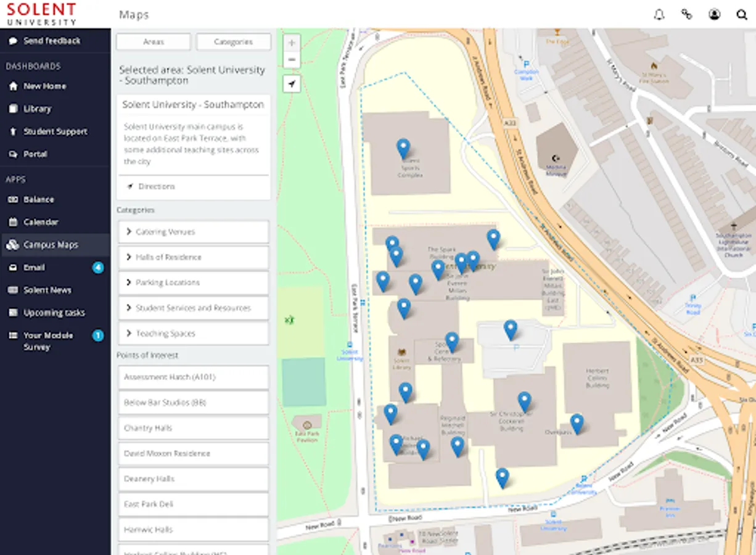The width and height of the screenshot is (756, 555).
Task: Expand the Catering Venues category
Action: [x=194, y=232]
